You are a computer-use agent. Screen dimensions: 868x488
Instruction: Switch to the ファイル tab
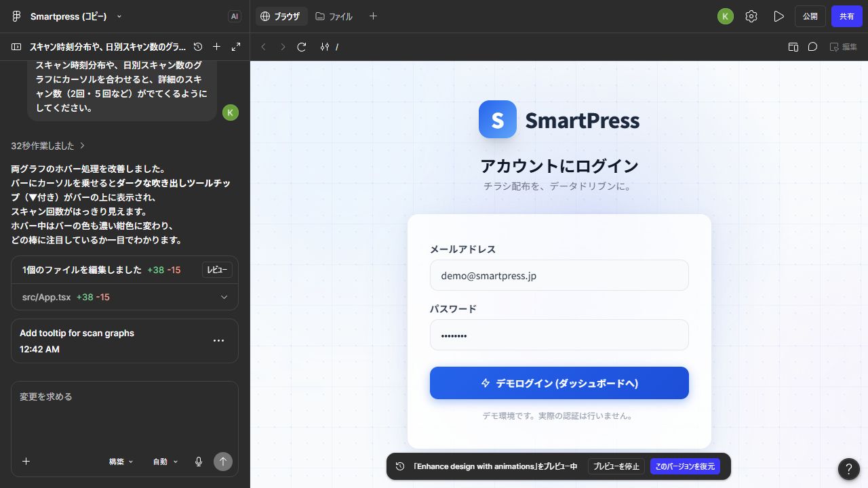334,16
